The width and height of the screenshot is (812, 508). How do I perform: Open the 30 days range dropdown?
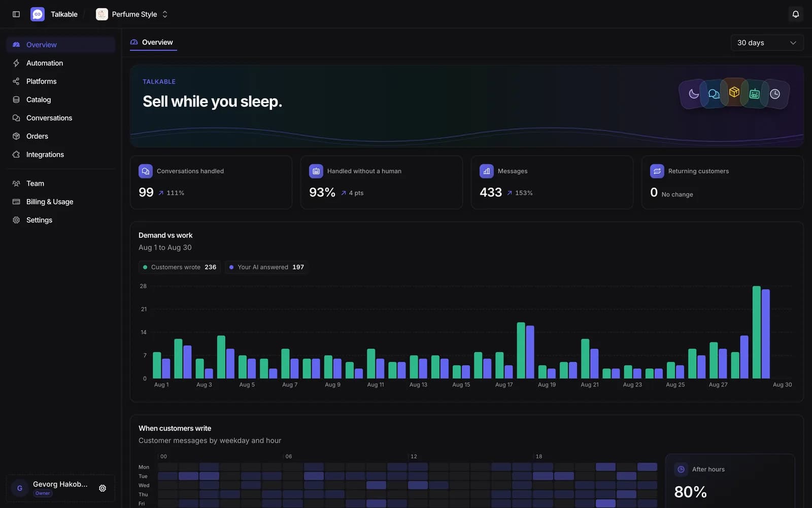pos(767,43)
